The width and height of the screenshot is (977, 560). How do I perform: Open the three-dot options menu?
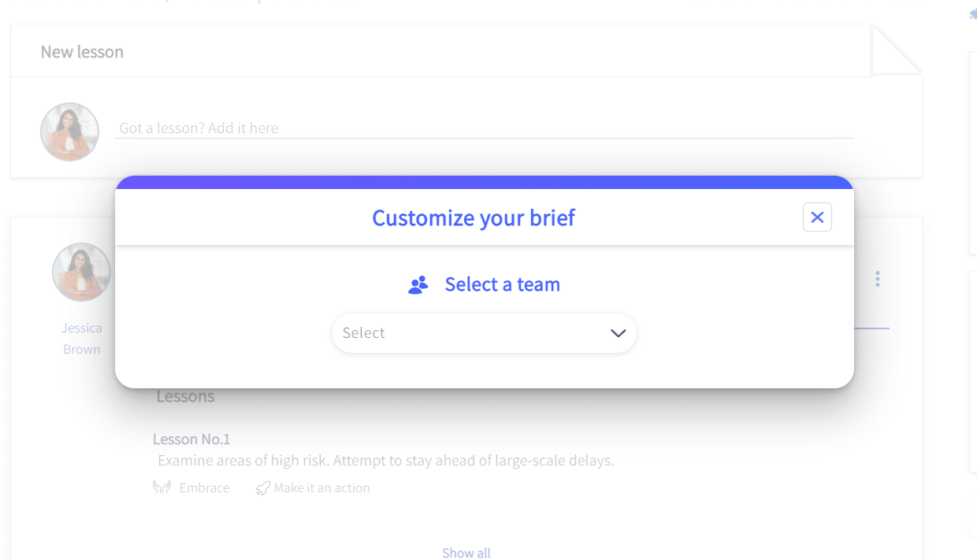coord(877,279)
